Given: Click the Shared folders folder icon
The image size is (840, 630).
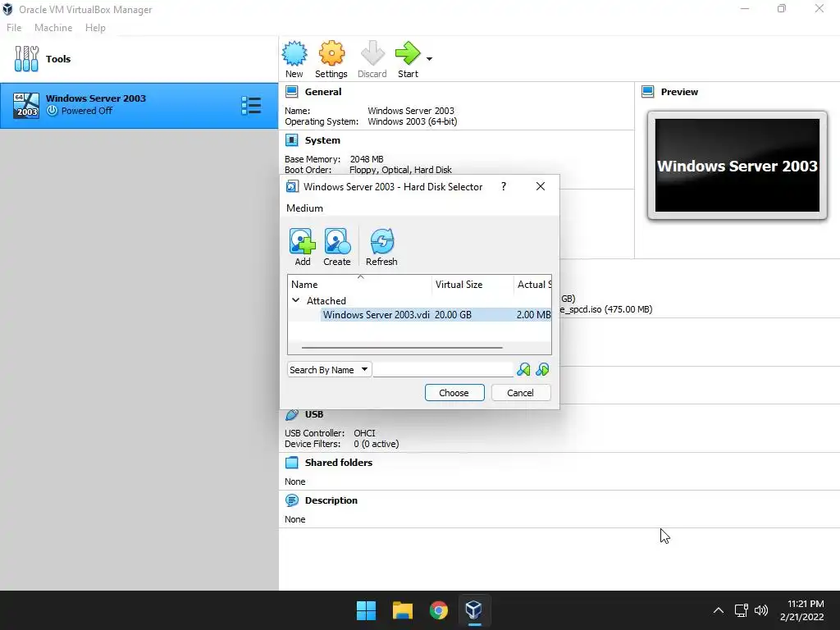Looking at the screenshot, I should tap(292, 463).
